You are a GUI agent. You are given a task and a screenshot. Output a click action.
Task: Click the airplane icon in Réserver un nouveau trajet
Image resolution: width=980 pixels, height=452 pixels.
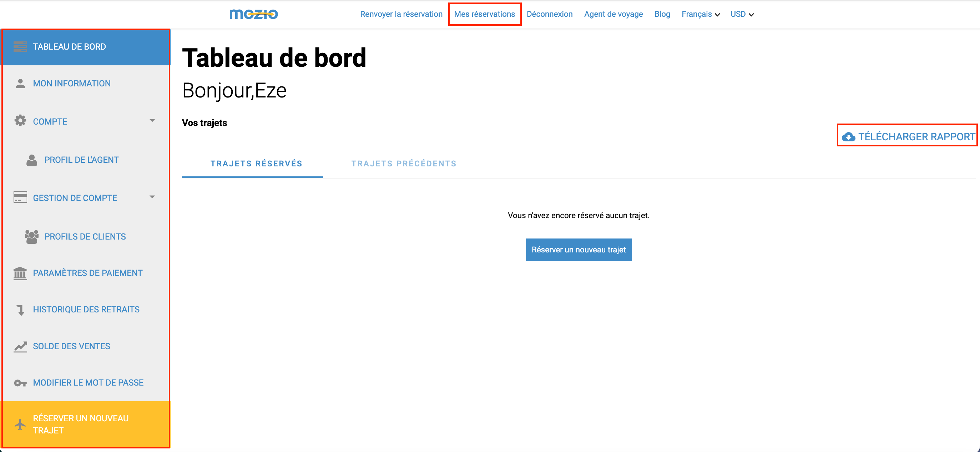point(20,424)
